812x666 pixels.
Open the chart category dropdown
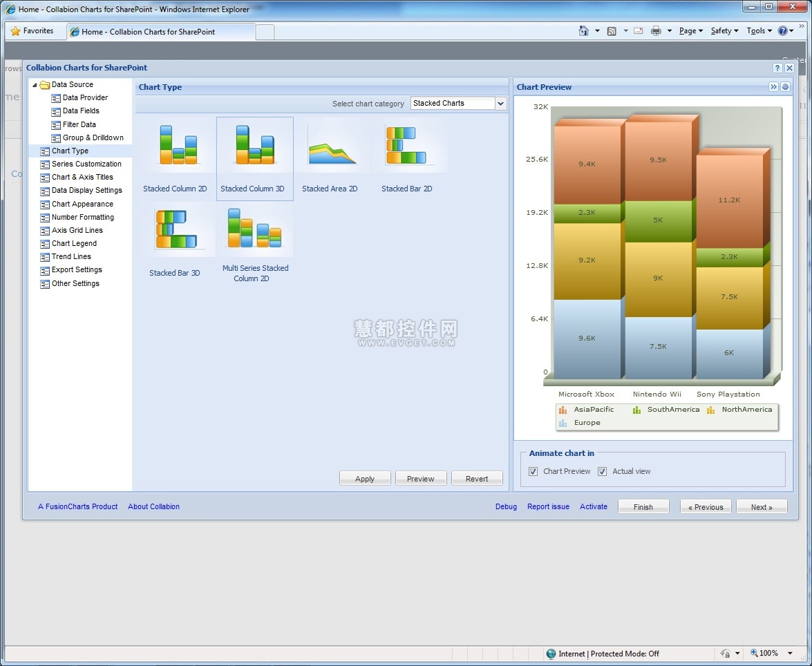tap(500, 104)
